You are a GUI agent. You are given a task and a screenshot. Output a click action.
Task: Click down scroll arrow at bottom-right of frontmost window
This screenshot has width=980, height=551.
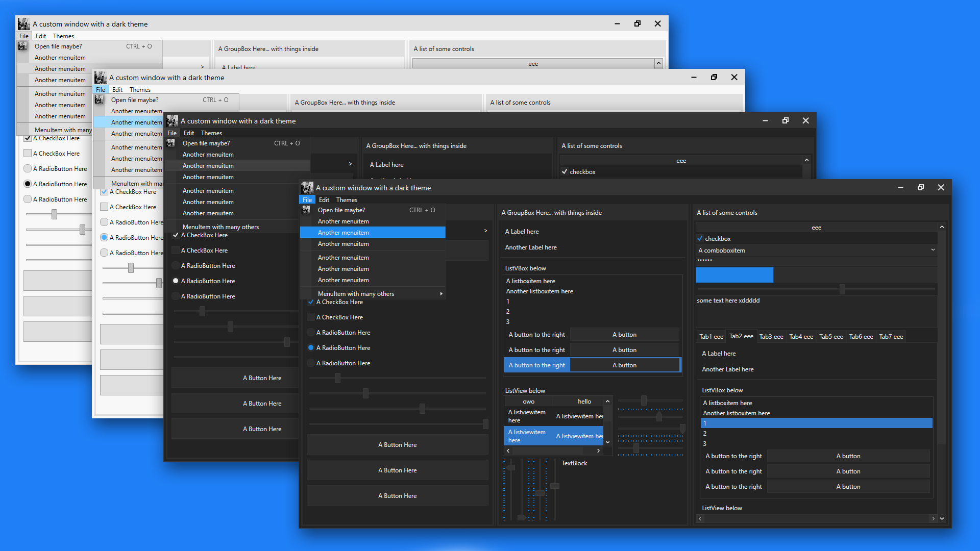(942, 518)
